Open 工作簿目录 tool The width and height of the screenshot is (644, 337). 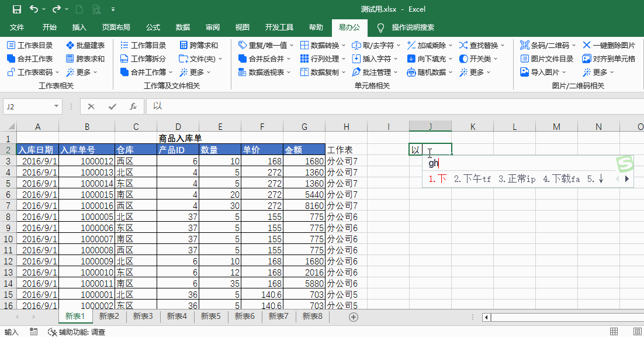(143, 45)
